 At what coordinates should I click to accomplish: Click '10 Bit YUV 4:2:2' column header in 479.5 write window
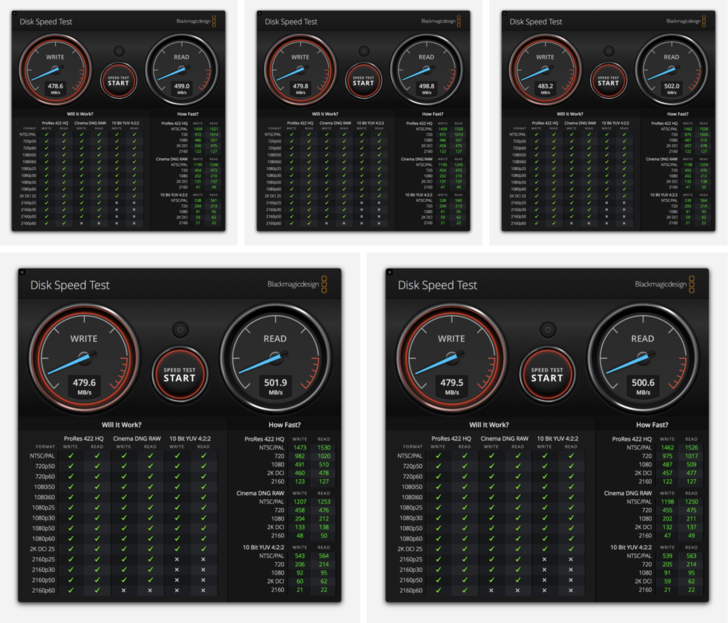pos(558,438)
